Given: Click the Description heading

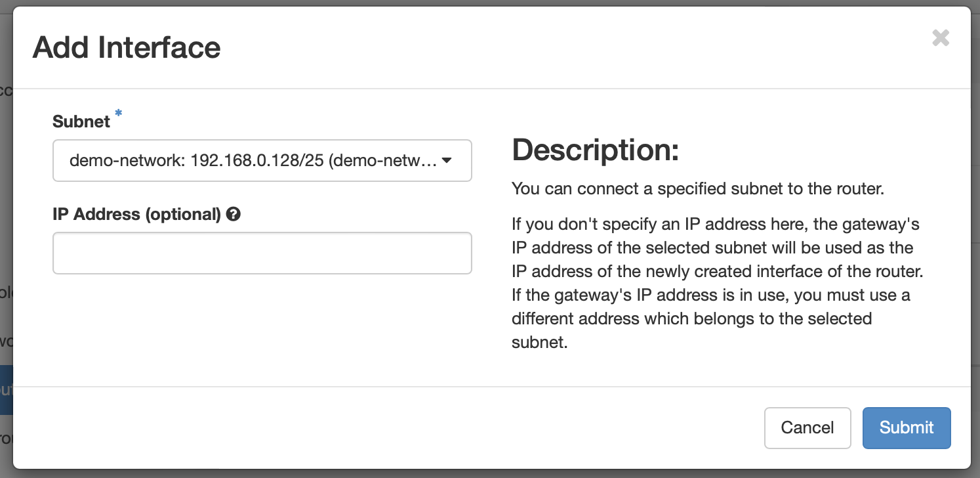Looking at the screenshot, I should [x=595, y=150].
